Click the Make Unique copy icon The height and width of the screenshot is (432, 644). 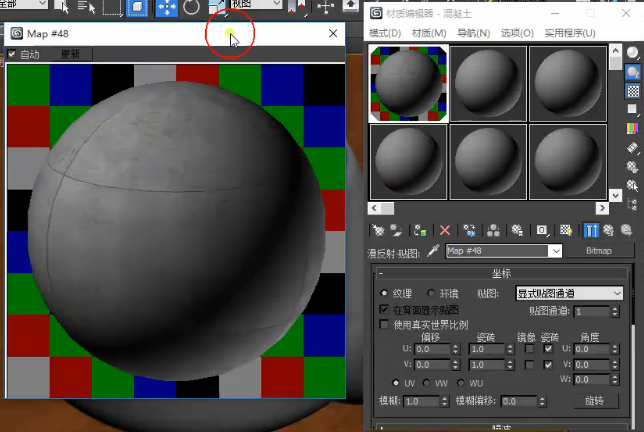pos(469,230)
